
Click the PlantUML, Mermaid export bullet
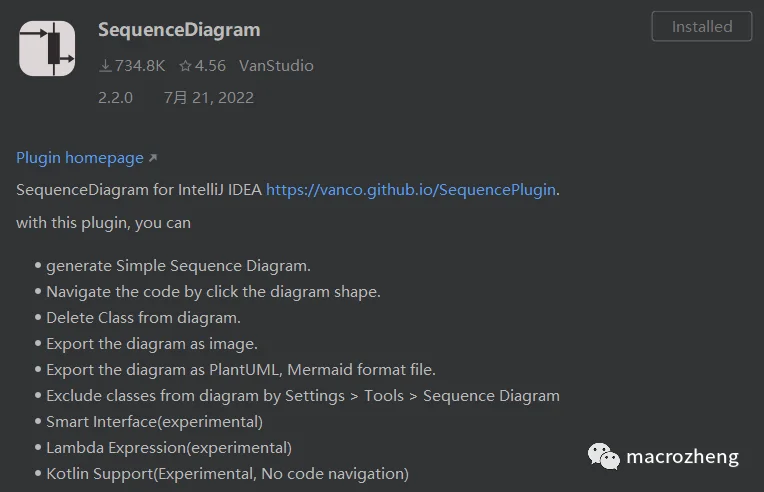coord(241,370)
